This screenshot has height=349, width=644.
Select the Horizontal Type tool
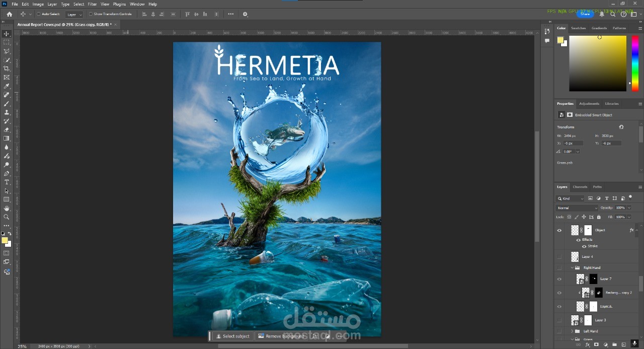pyautogui.click(x=7, y=182)
